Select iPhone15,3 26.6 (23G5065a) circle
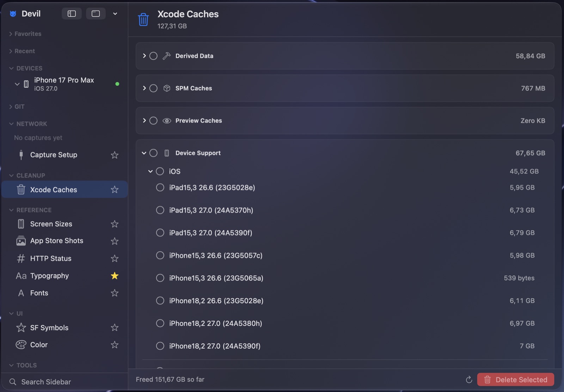Image resolution: width=564 pixels, height=392 pixels. (160, 278)
